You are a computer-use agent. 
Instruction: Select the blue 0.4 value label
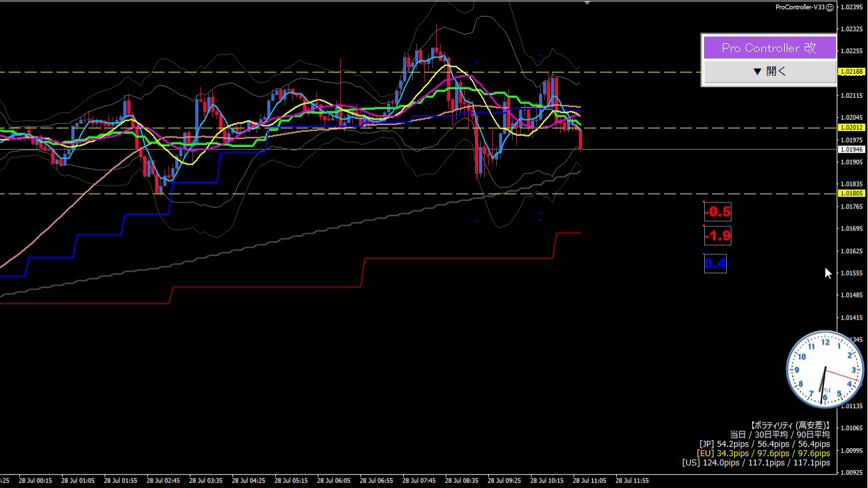[715, 264]
